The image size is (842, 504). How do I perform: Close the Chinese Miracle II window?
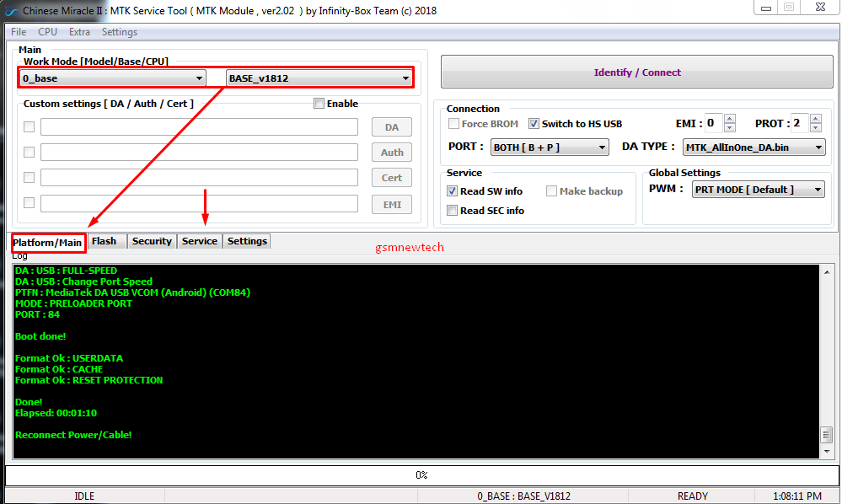point(821,8)
